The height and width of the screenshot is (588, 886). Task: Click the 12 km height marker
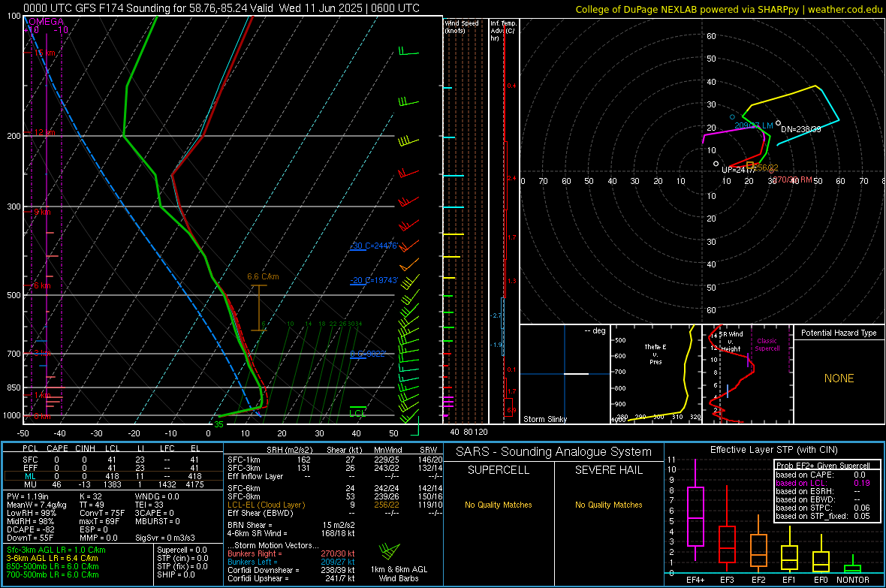click(43, 132)
